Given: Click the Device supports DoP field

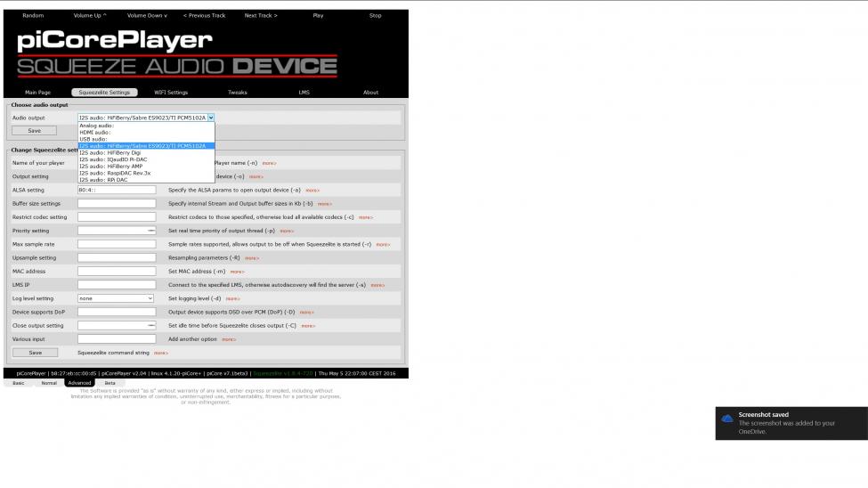Looking at the screenshot, I should tap(117, 312).
